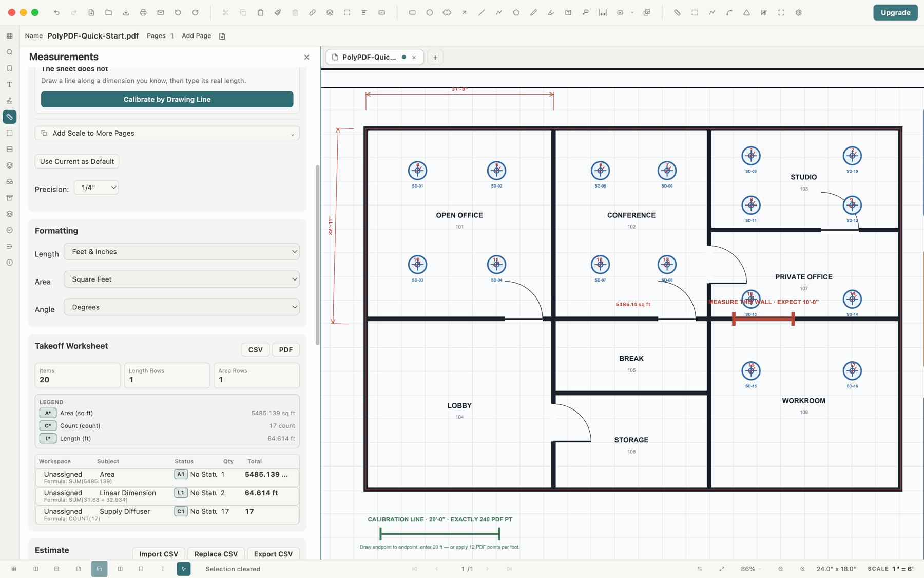Select the polygon tool
Screen dimensions: 924x578
[516, 12]
